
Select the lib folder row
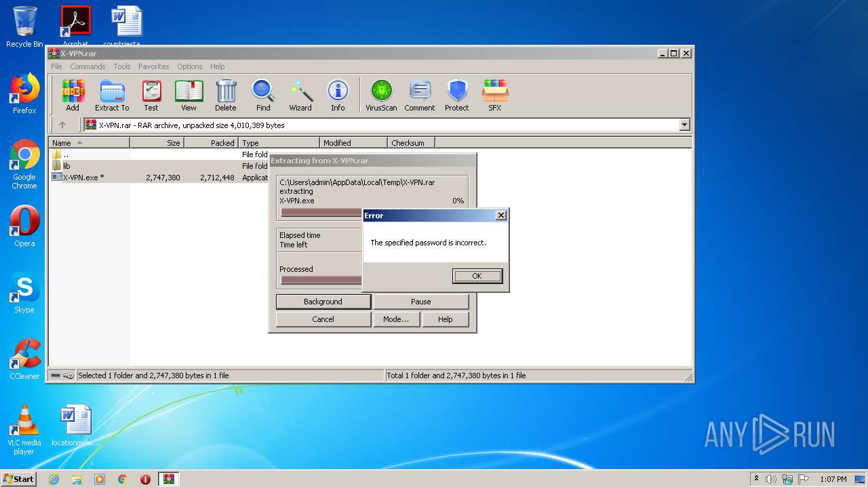159,166
